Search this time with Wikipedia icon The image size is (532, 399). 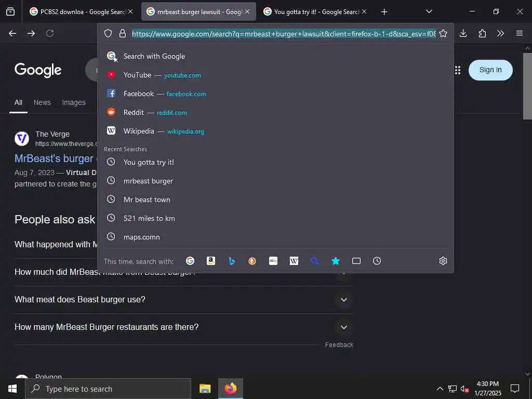294,261
